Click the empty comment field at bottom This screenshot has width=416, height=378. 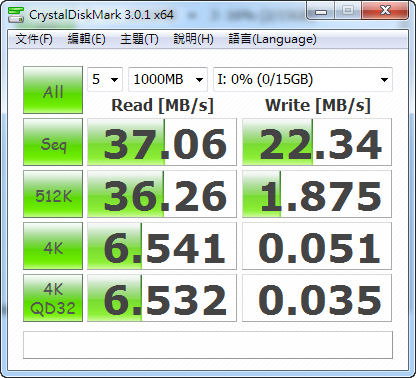coord(208,345)
